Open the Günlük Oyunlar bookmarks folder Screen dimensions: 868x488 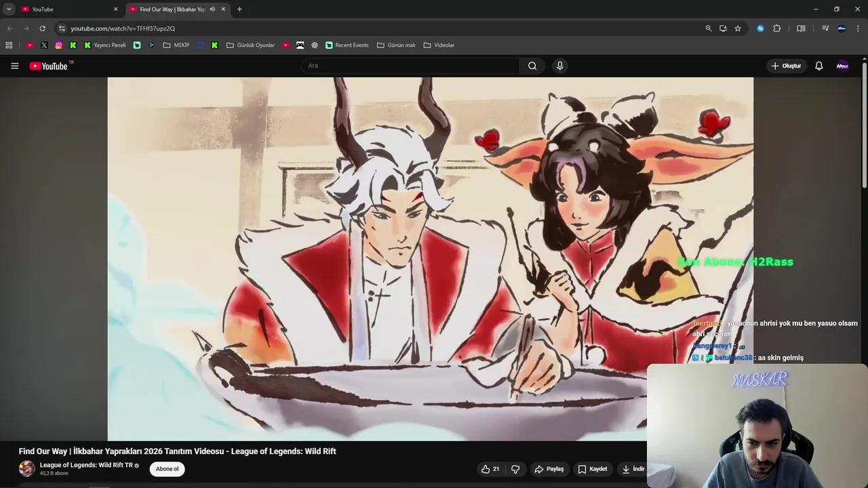pos(250,45)
